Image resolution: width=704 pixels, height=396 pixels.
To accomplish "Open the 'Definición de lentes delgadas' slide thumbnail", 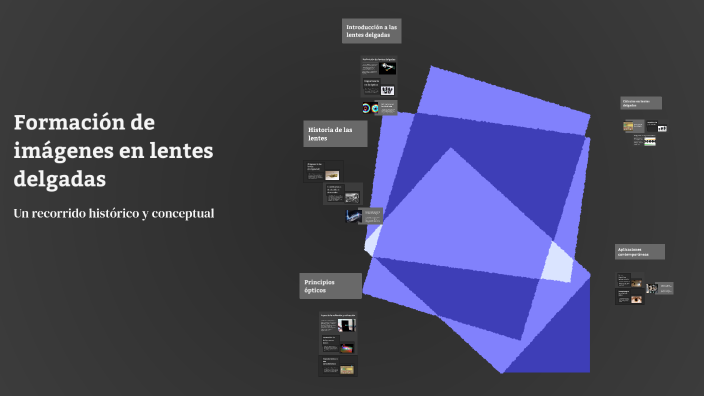I will 379,66.
